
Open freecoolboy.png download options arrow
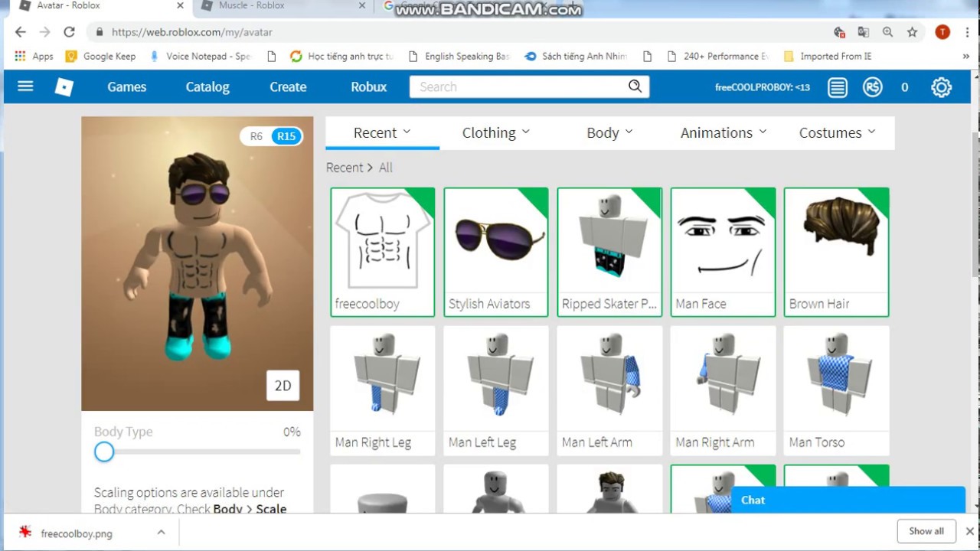click(161, 532)
